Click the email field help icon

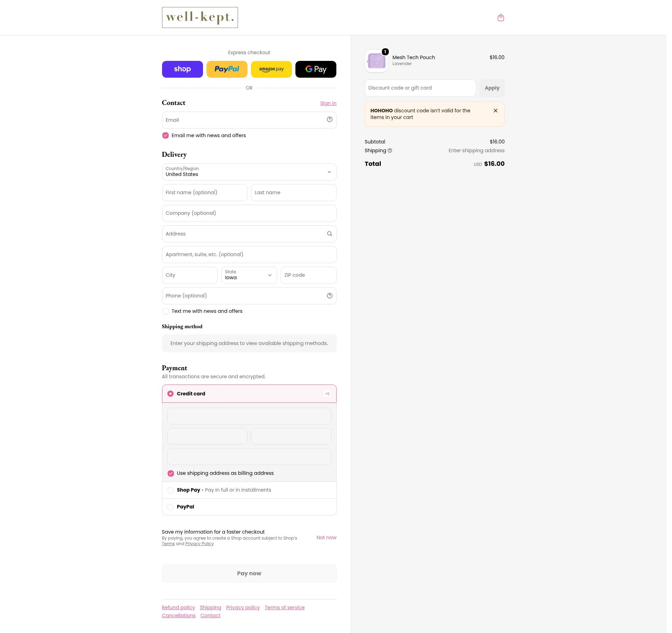pyautogui.click(x=329, y=120)
